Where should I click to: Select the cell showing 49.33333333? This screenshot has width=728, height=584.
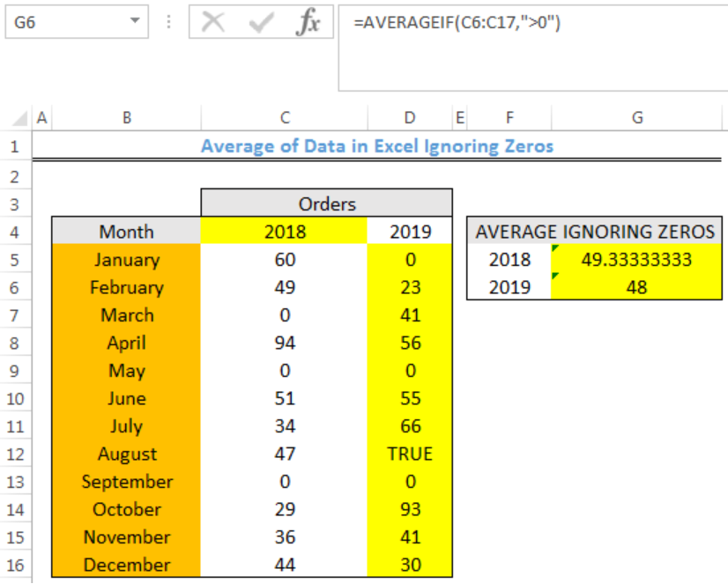636,259
